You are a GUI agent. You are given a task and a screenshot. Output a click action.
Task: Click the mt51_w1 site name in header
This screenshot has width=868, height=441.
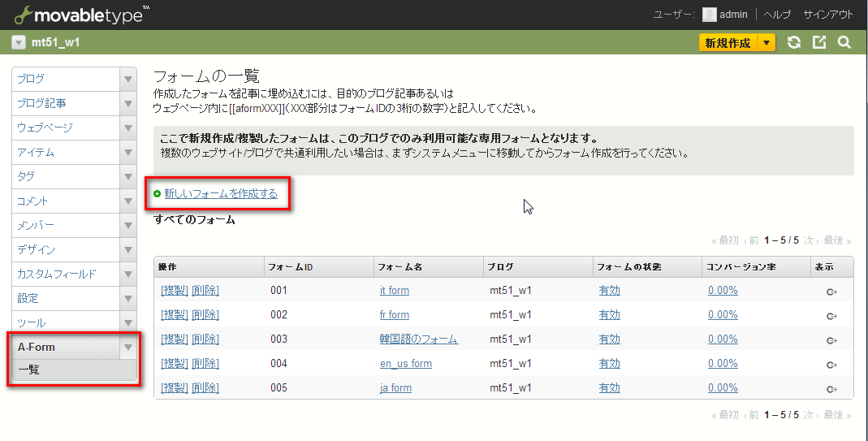coord(55,43)
